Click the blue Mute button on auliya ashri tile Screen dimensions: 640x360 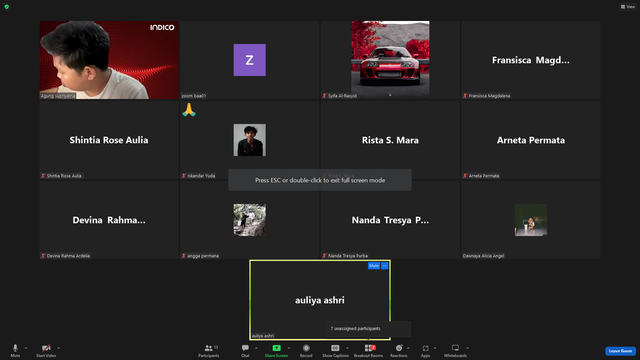point(374,266)
